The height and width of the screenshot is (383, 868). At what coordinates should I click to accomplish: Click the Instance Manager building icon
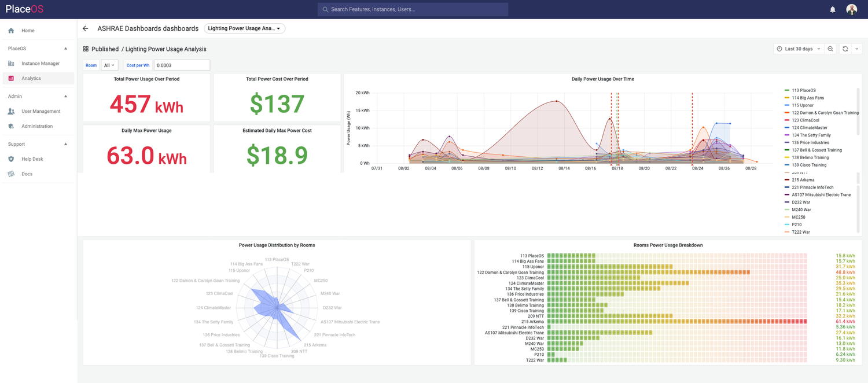coord(11,64)
